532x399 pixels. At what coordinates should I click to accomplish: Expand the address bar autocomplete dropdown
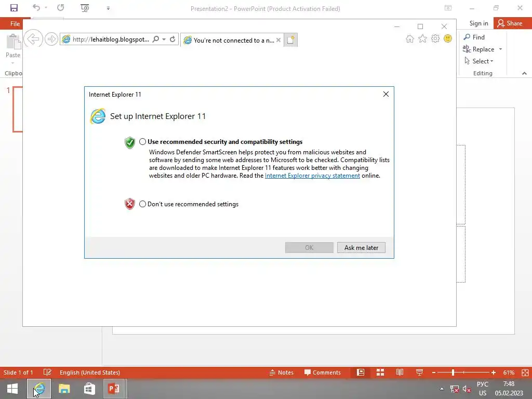pyautogui.click(x=164, y=39)
